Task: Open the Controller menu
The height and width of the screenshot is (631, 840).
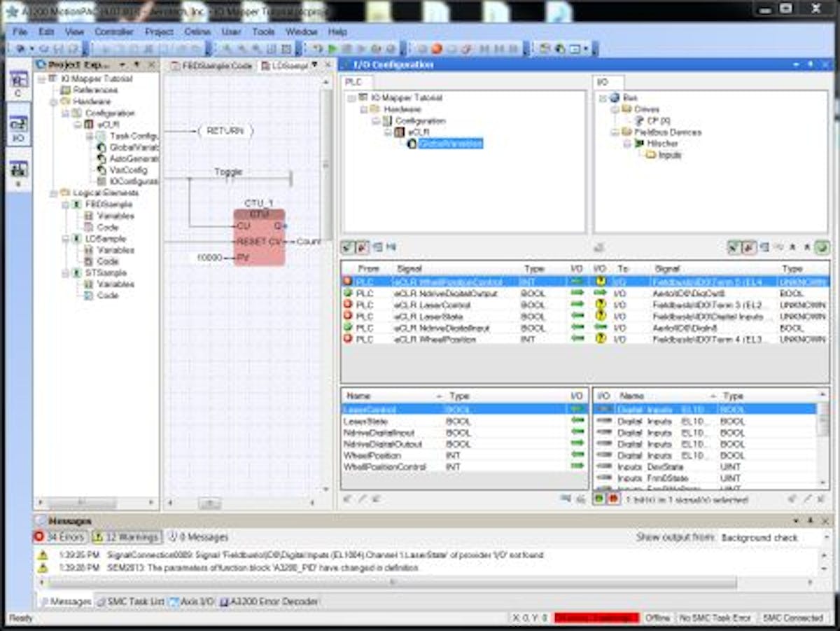Action: coord(113,32)
